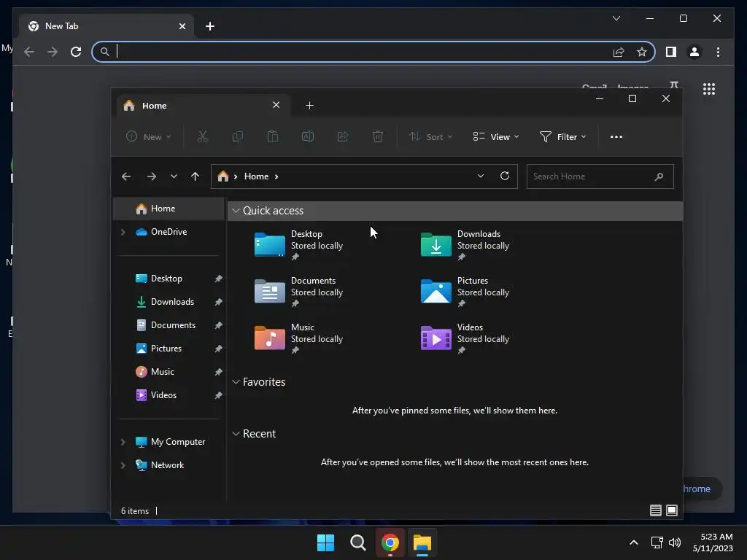Open Chrome's tab search dropdown arrow
This screenshot has height=560, width=747.
(x=616, y=18)
